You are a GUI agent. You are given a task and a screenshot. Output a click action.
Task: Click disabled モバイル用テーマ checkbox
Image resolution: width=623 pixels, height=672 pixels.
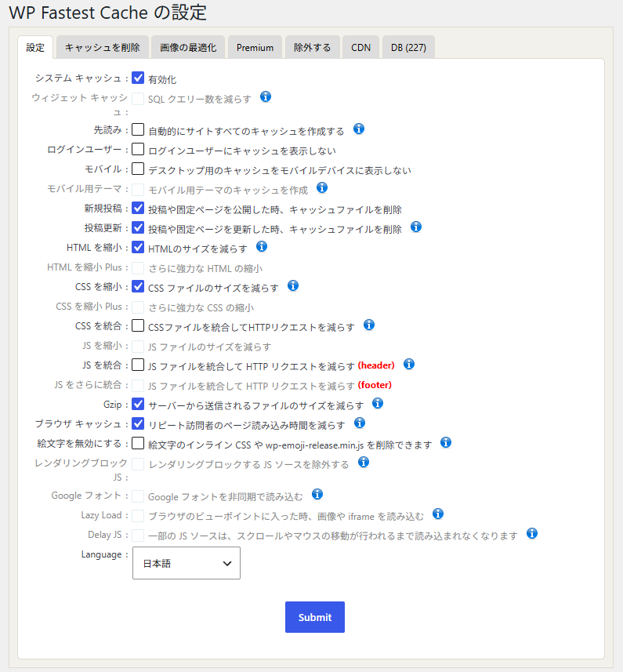click(138, 189)
